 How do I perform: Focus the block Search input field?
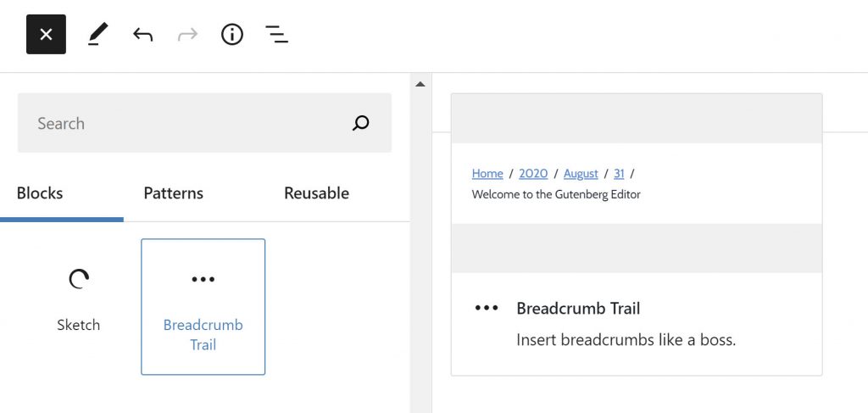186,124
